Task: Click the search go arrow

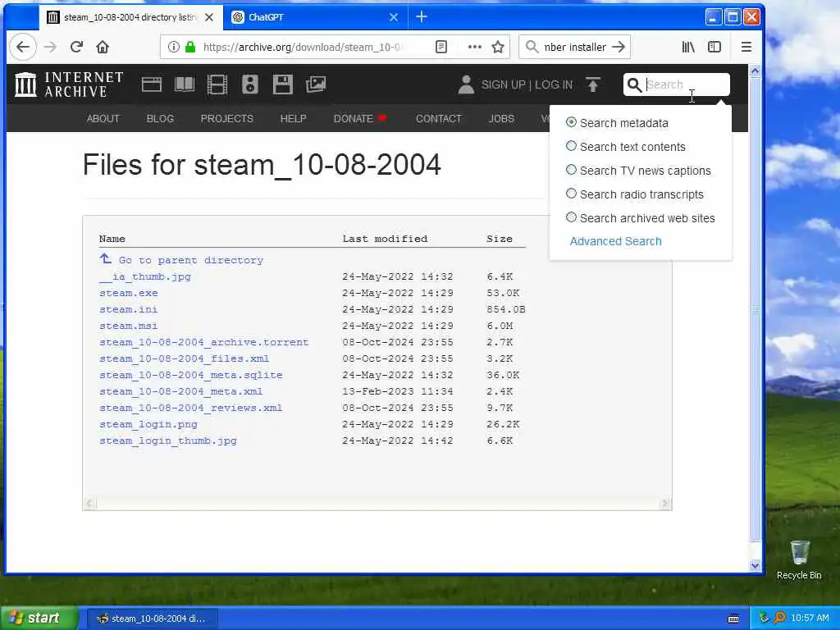Action: (619, 47)
